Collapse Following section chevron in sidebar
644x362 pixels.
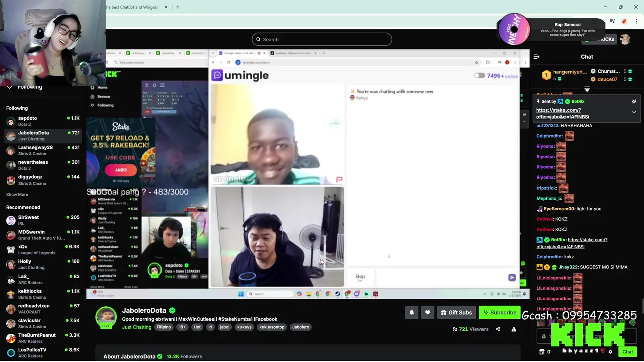click(x=9, y=87)
